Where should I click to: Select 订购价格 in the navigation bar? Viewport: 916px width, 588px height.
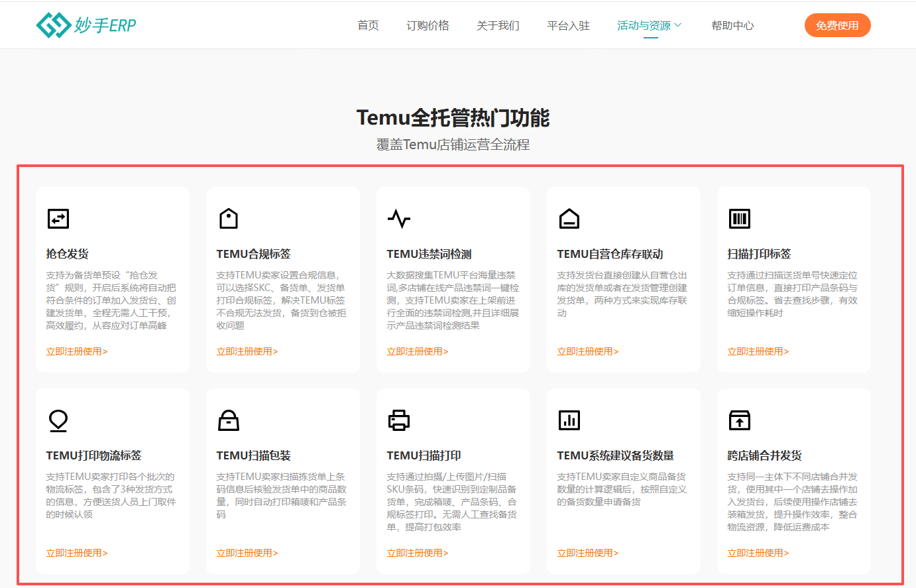[x=428, y=25]
